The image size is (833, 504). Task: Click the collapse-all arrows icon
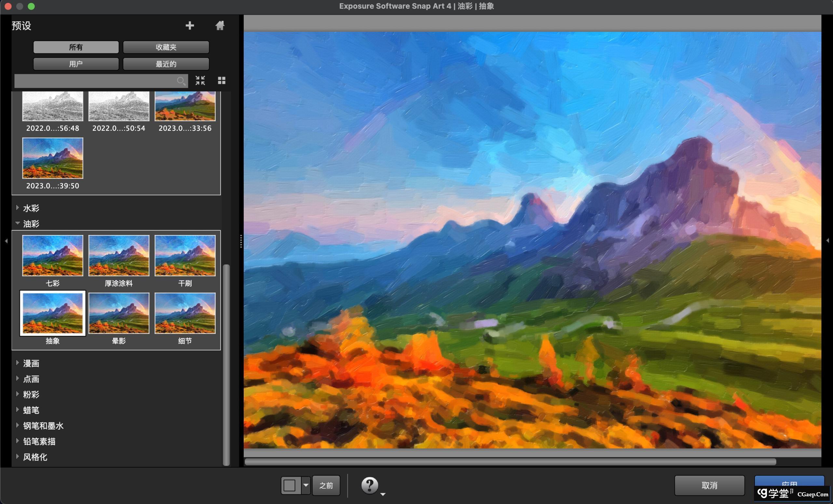point(200,80)
